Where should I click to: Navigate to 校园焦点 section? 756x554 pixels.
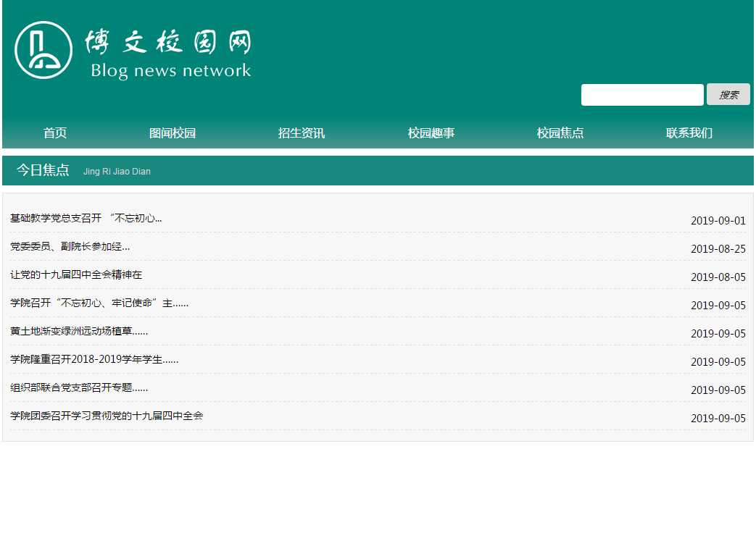point(560,133)
